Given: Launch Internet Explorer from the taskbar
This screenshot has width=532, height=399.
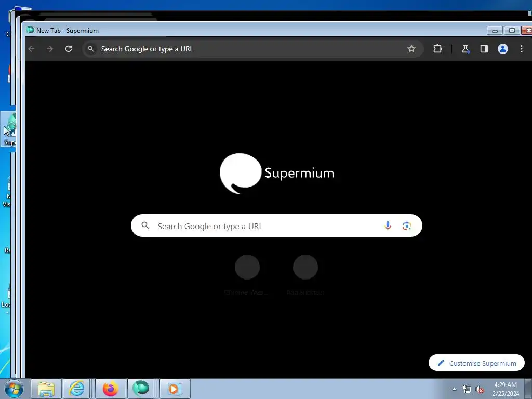Looking at the screenshot, I should pos(77,389).
